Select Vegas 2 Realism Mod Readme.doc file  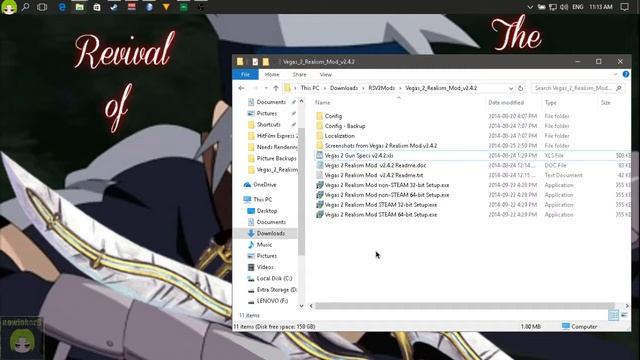click(376, 165)
